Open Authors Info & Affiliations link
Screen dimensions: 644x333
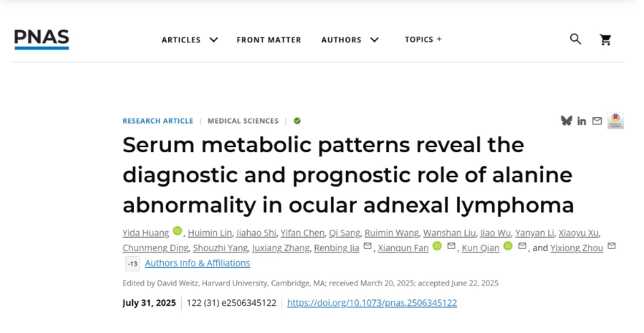point(197,263)
